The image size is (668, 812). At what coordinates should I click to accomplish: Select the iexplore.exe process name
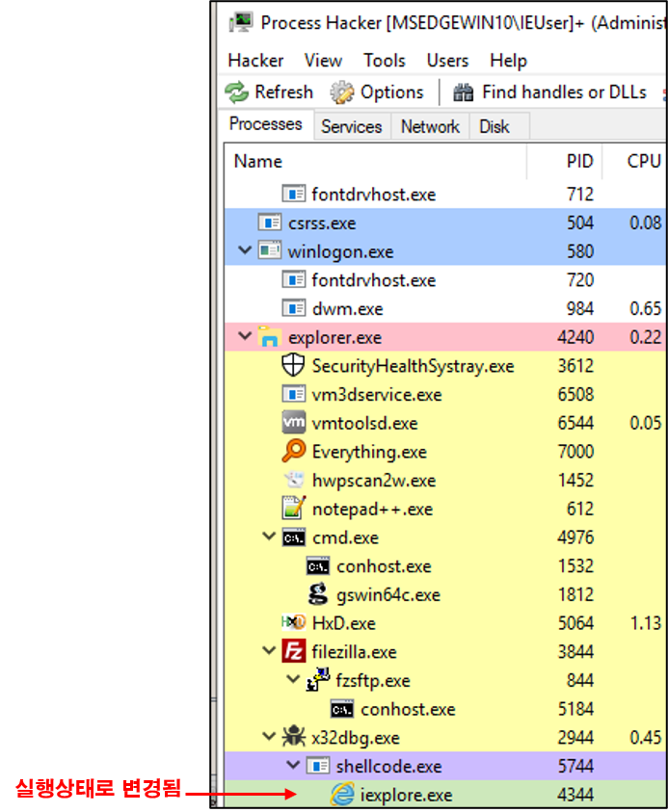point(406,796)
